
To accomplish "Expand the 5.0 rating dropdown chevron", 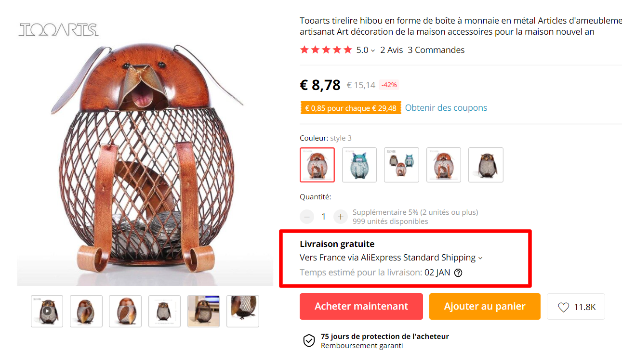I will pos(373,51).
